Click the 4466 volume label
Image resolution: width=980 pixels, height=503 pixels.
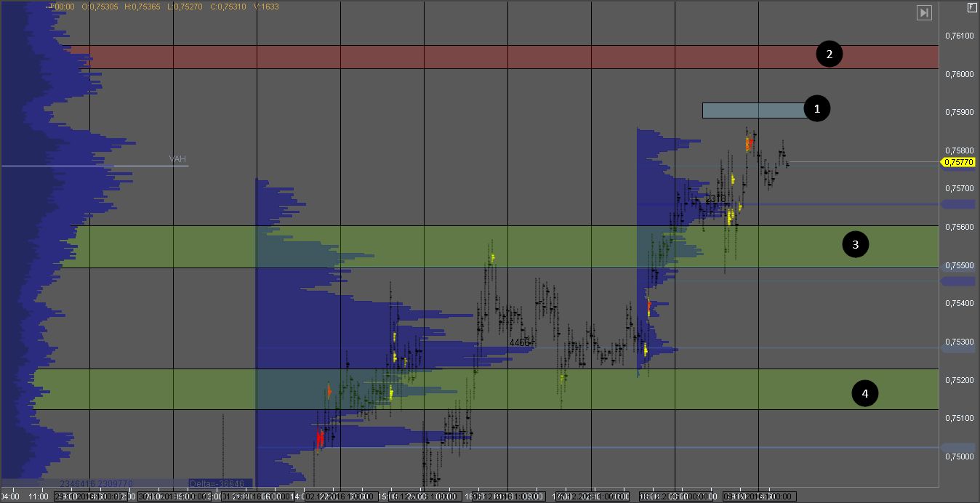[x=519, y=342]
